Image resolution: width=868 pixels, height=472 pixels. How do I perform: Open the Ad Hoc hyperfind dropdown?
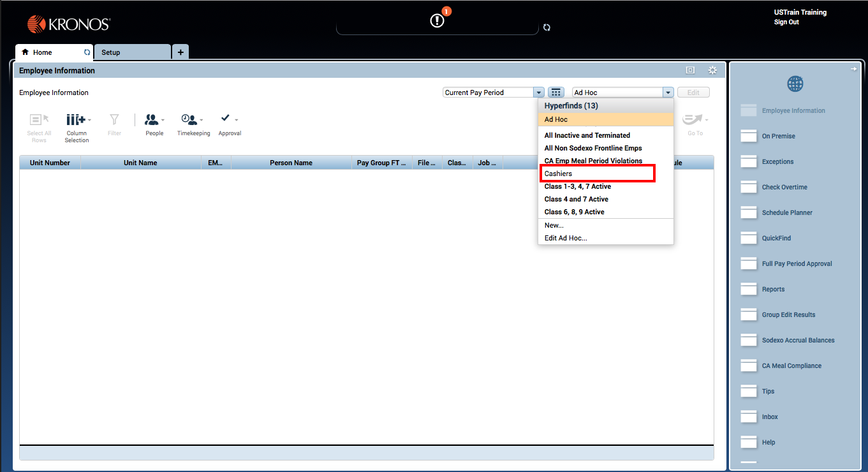(x=668, y=92)
